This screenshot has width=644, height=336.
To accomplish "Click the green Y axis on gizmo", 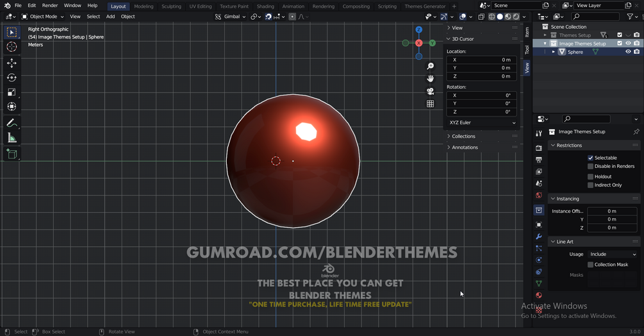I will (x=432, y=43).
